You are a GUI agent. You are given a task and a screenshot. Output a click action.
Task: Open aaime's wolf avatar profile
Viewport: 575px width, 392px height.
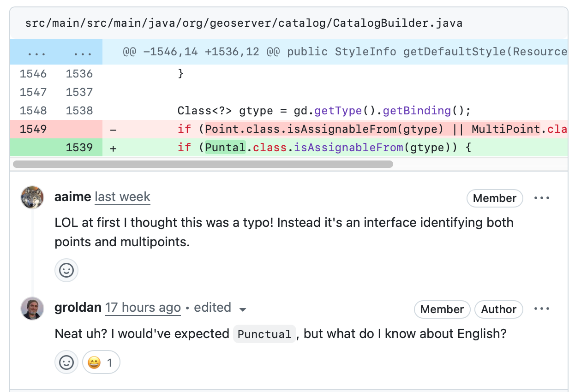pos(32,198)
